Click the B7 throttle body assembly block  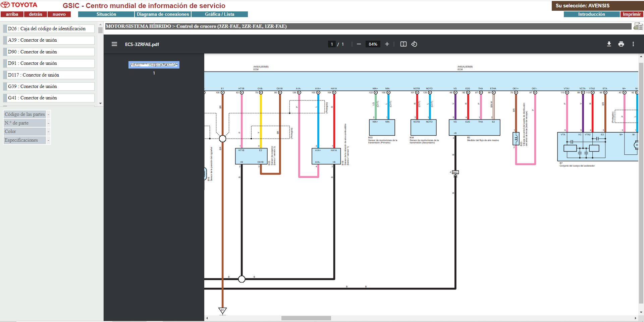click(598, 147)
